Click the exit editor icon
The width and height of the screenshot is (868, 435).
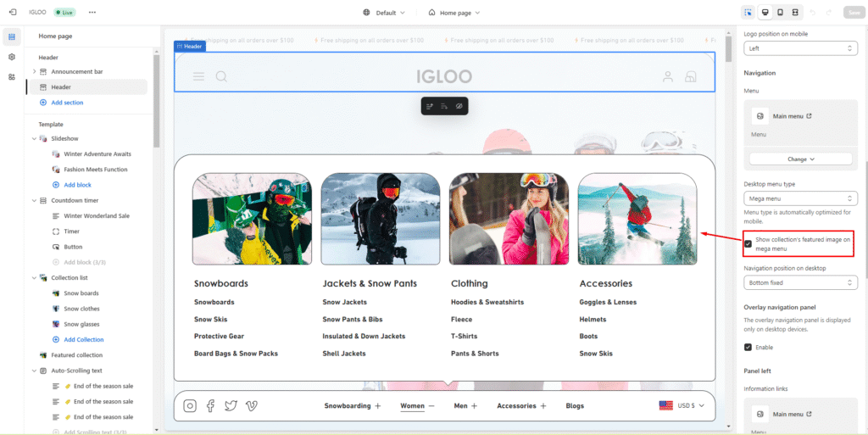(x=12, y=13)
